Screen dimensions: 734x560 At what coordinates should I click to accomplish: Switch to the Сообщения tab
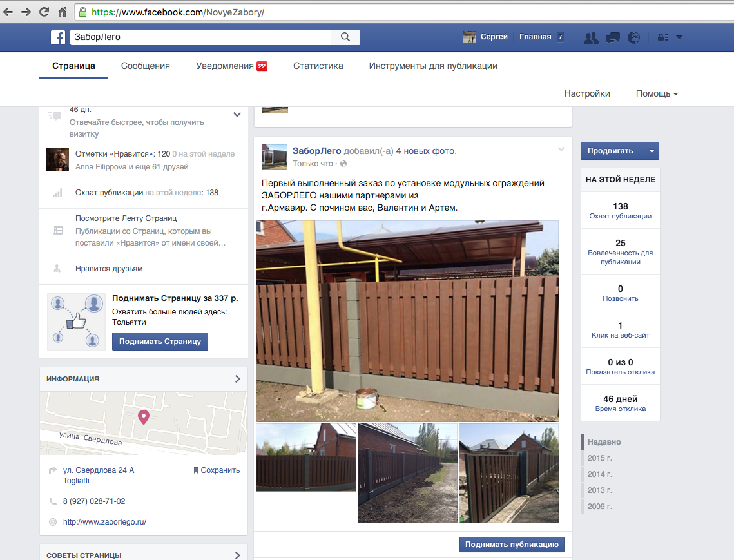145,66
